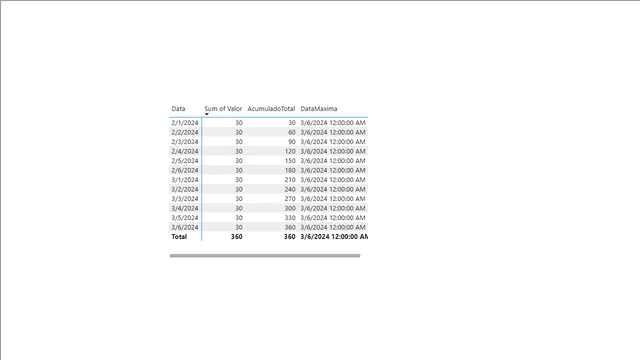Select the 3/2/2024 date cell
Image resolution: width=640 pixels, height=360 pixels.
[x=184, y=189]
